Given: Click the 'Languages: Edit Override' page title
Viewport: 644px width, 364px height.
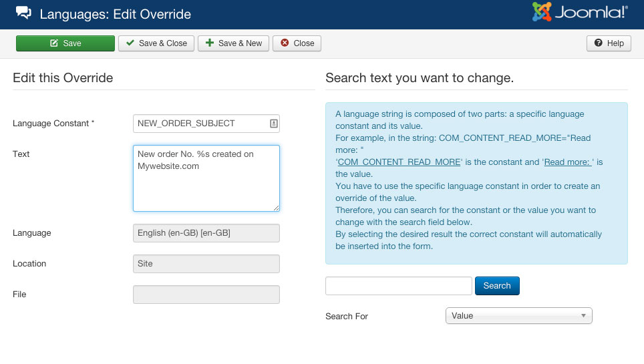Looking at the screenshot, I should tap(115, 14).
